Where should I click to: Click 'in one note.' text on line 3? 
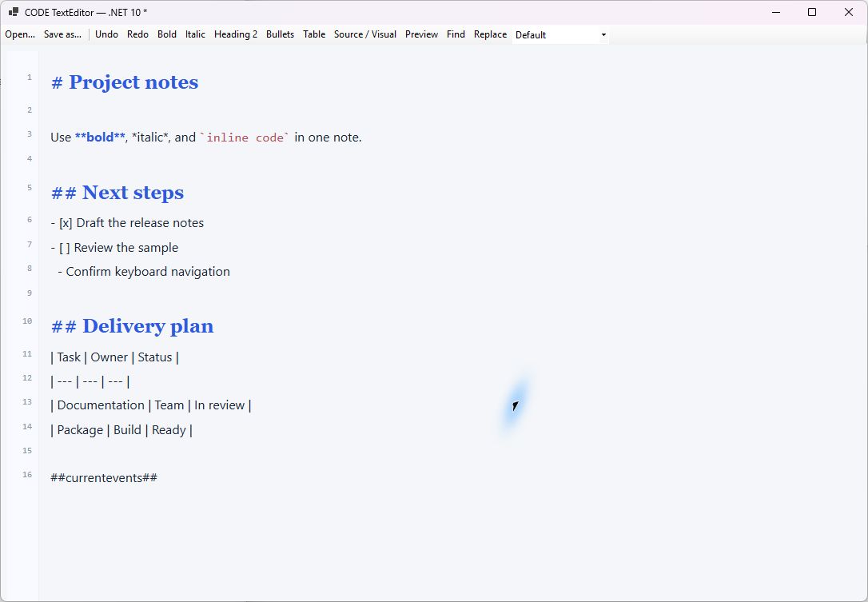(328, 138)
